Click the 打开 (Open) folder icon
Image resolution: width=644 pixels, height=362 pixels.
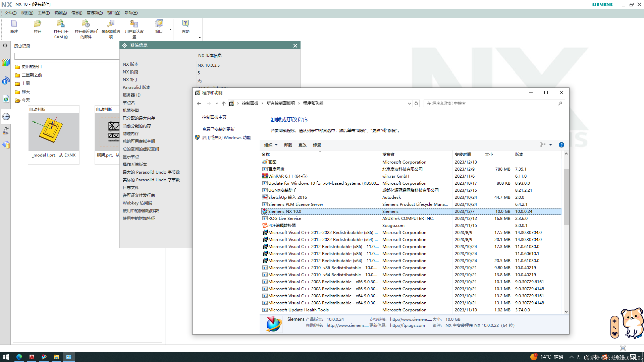click(x=37, y=23)
